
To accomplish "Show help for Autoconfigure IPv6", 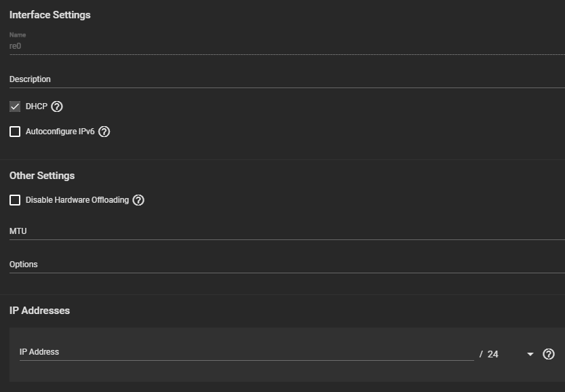I will coord(104,132).
